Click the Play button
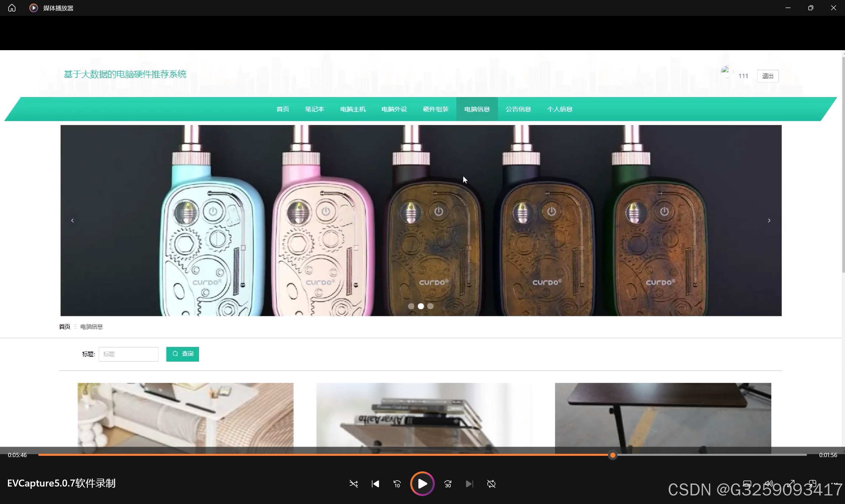845x504 pixels. (x=422, y=484)
